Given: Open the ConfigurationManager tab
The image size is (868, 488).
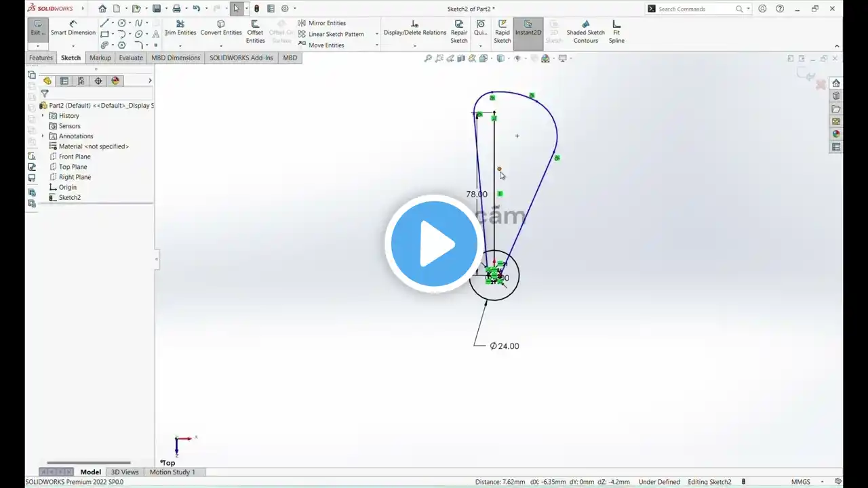Looking at the screenshot, I should click(x=81, y=81).
